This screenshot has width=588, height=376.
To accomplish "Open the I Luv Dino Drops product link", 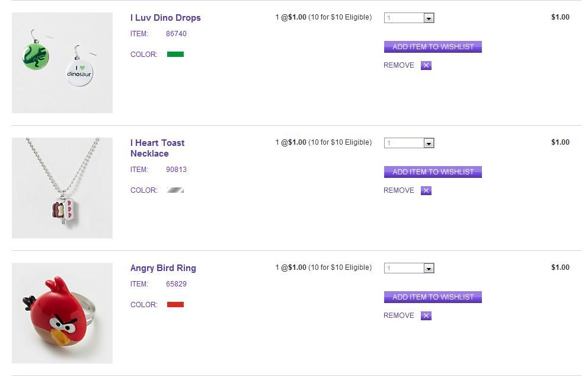I will click(165, 18).
